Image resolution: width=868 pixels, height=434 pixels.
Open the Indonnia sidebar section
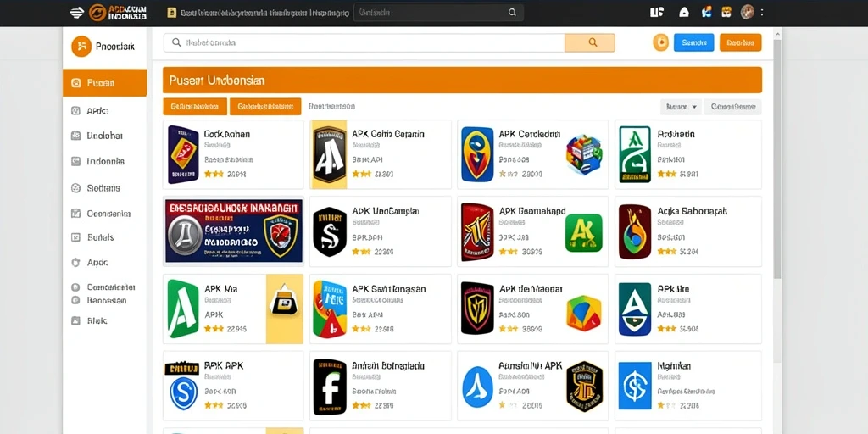coord(105,162)
